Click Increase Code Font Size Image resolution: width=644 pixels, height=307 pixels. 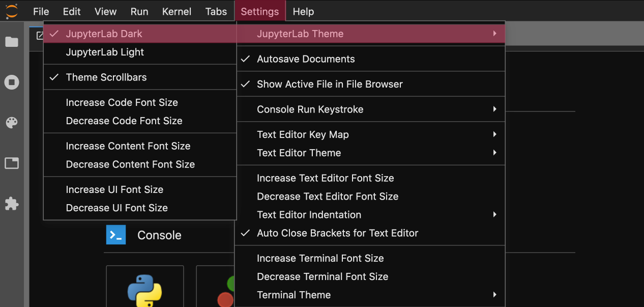[x=122, y=103]
